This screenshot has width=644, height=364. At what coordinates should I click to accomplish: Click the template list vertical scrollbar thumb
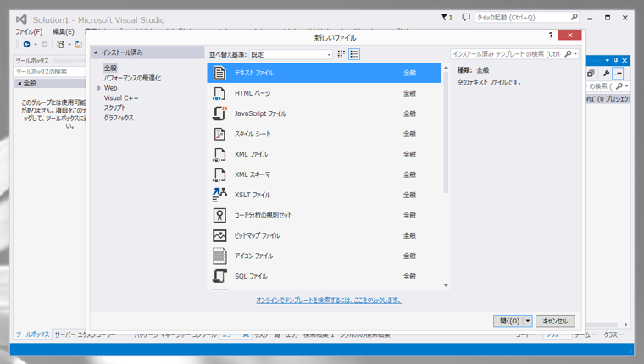[x=446, y=132]
